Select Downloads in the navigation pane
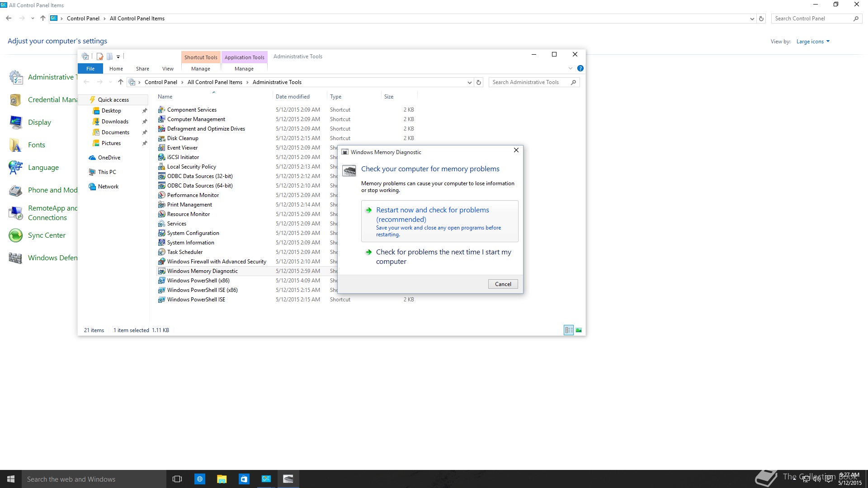The height and width of the screenshot is (488, 868). [115, 122]
